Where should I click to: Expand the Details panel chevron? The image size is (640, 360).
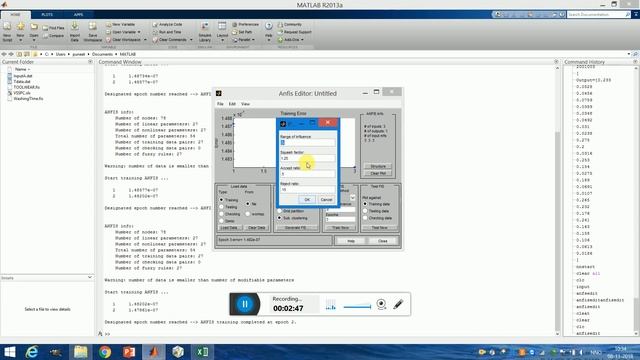90,278
